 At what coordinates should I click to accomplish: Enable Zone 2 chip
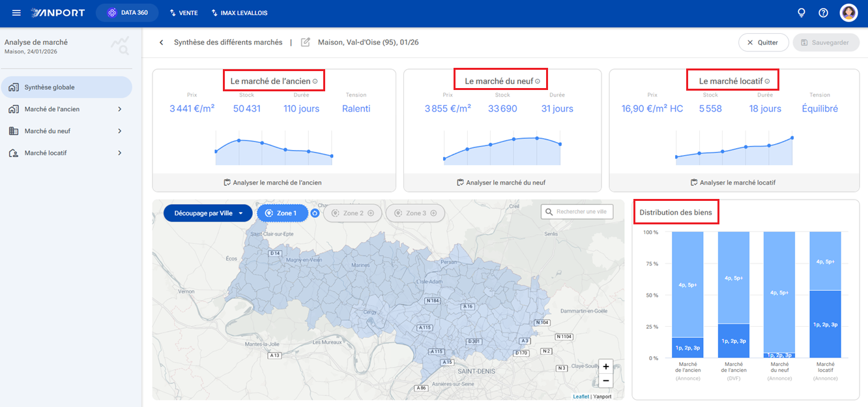click(x=353, y=213)
